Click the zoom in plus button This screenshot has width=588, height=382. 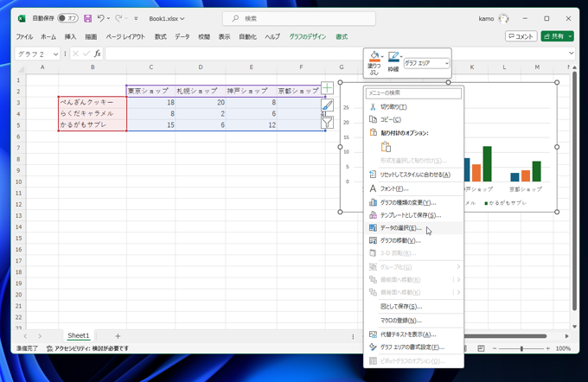tap(548, 348)
